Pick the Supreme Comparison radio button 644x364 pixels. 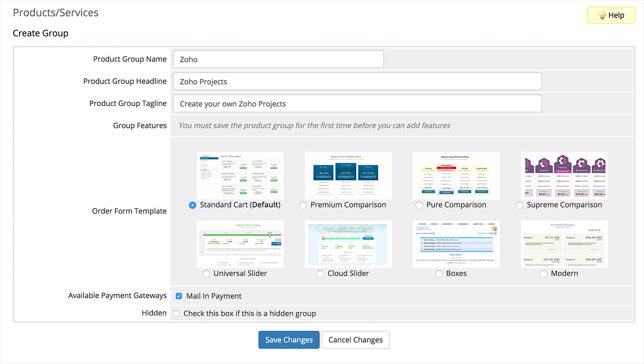click(x=519, y=205)
